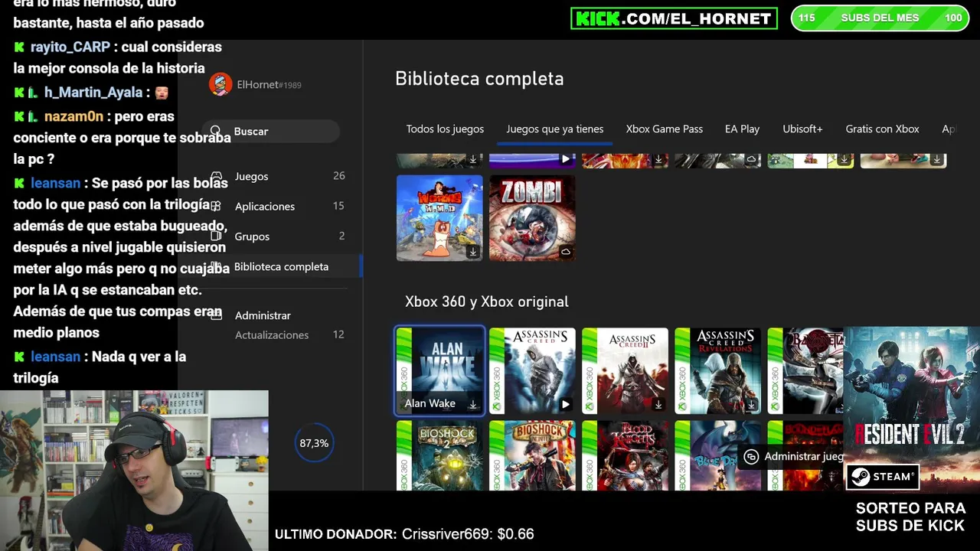Open Juegos in the sidebar

pos(277,176)
